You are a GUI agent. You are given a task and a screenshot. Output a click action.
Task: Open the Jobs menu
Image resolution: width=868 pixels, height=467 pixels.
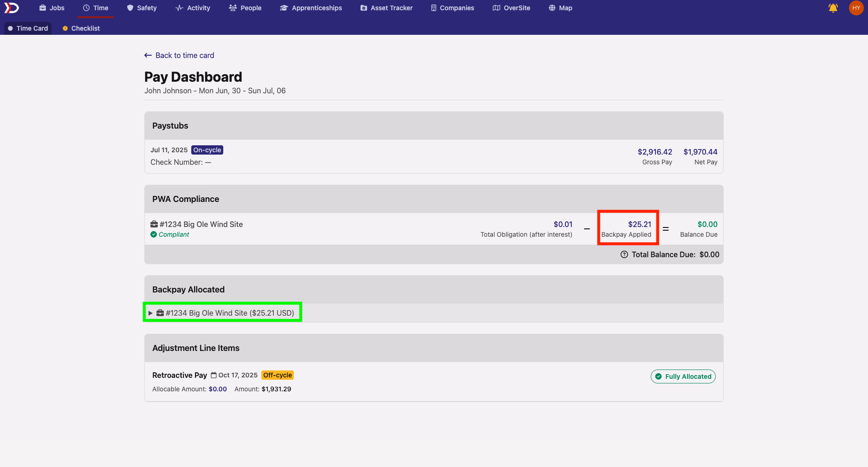[52, 8]
